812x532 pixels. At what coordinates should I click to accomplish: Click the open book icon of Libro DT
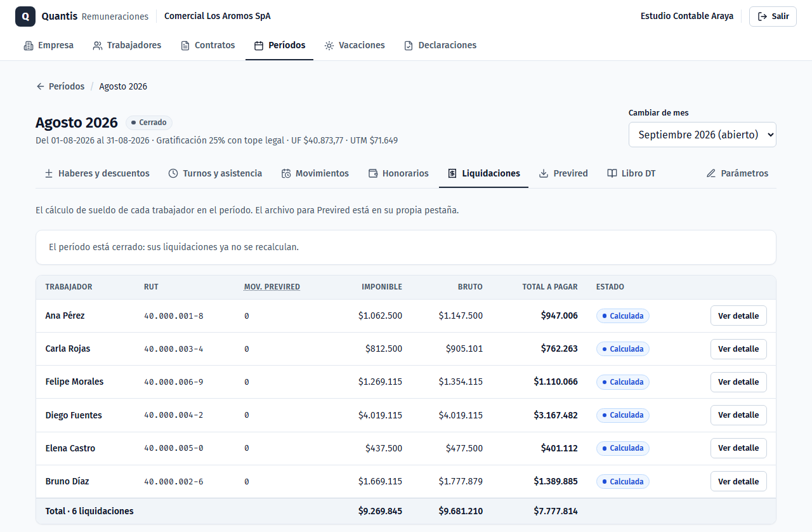(x=612, y=173)
